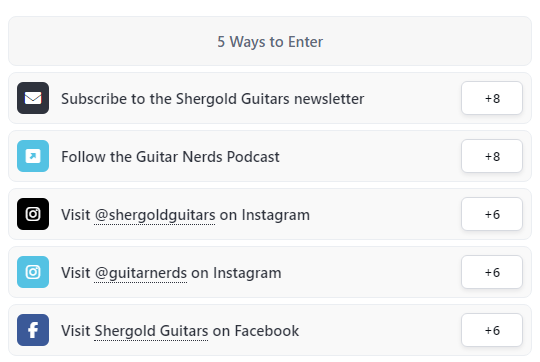The height and width of the screenshot is (362, 540).
Task: Open the @shergoldguitars link
Action: tap(155, 215)
